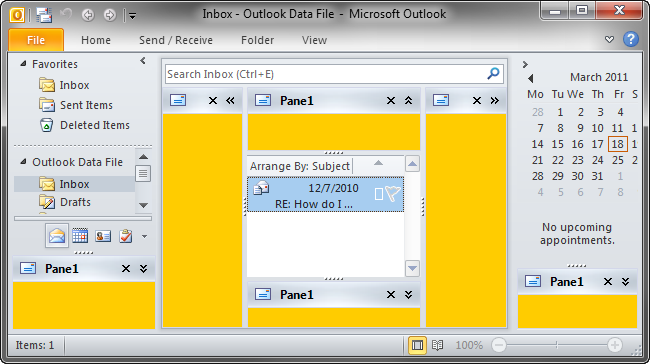Click Pane1 icon in navigation pane
The image size is (650, 364).
tap(28, 268)
